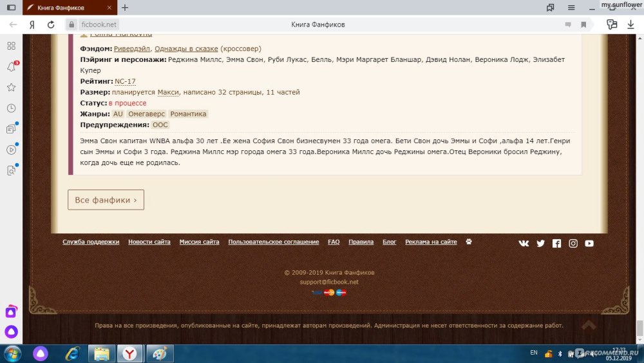Click the scroll-to-top arrow icon
Image resolution: width=644 pixels, height=363 pixels.
589,325
